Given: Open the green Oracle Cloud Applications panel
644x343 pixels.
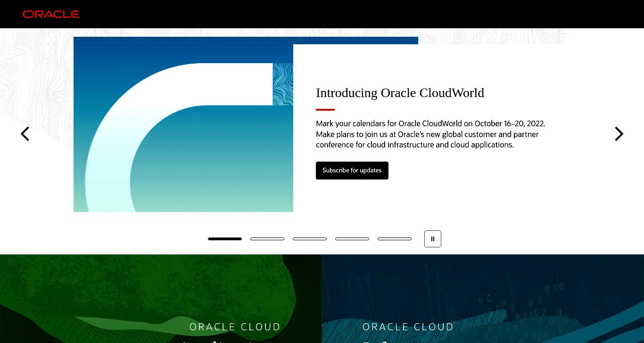Looking at the screenshot, I should (x=161, y=299).
